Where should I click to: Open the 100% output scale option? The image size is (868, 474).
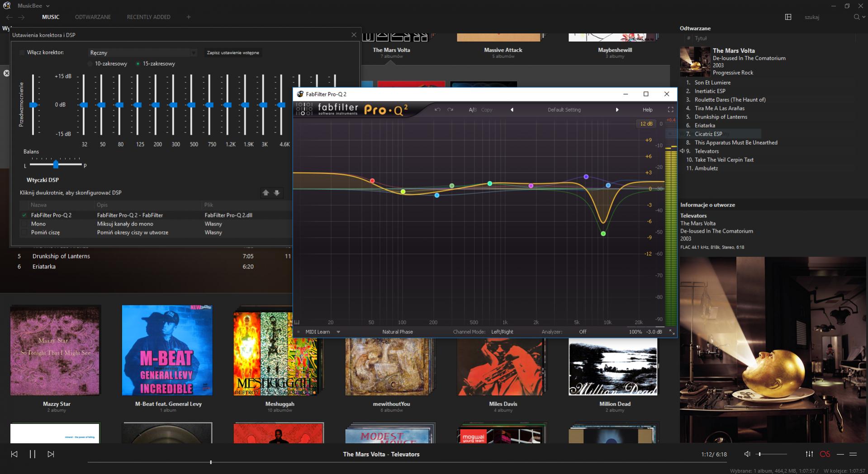[635, 332]
